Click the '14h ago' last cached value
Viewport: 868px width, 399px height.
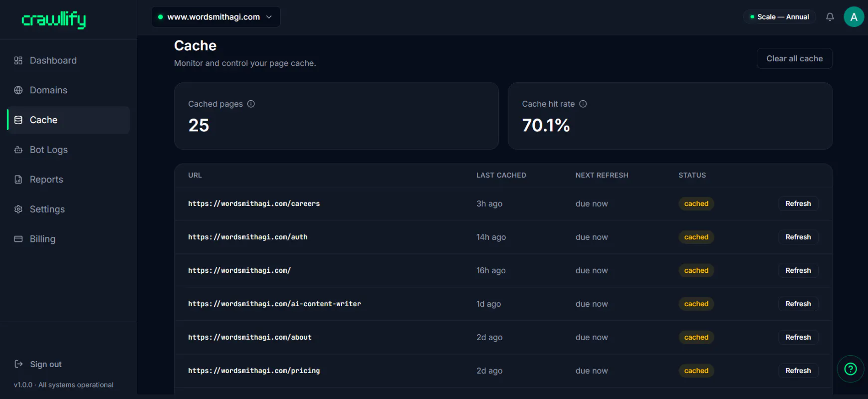pos(491,237)
